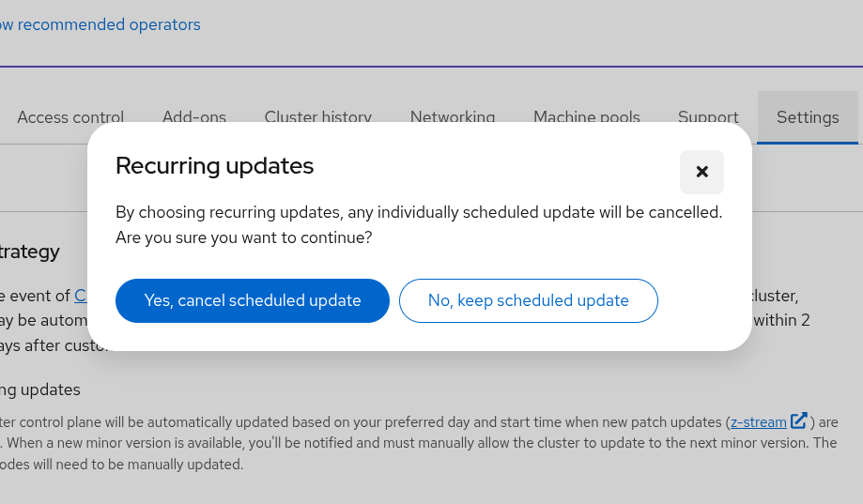Click the Settings tab

(808, 117)
